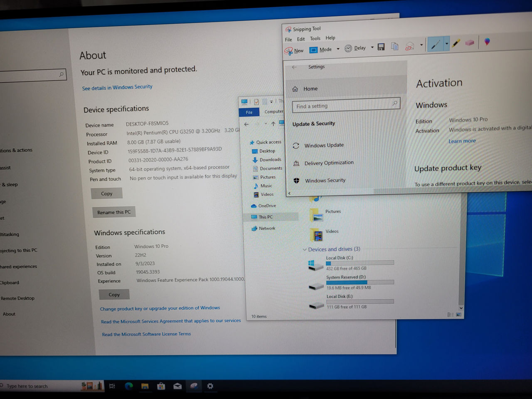The width and height of the screenshot is (532, 399).
Task: Click the Learn more link under Activation
Action: [x=462, y=141]
